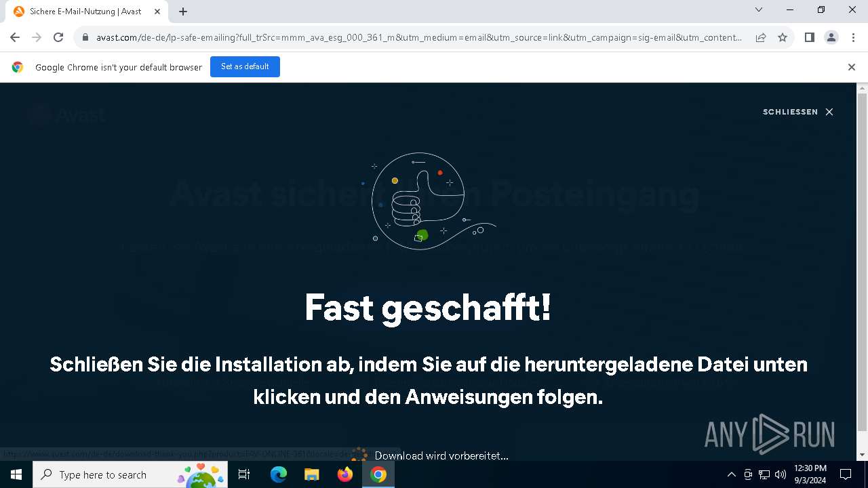Launch Firefox from taskbar

click(x=345, y=474)
